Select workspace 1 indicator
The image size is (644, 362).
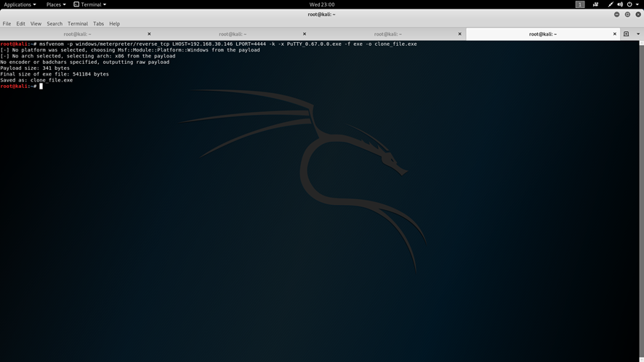[579, 4]
